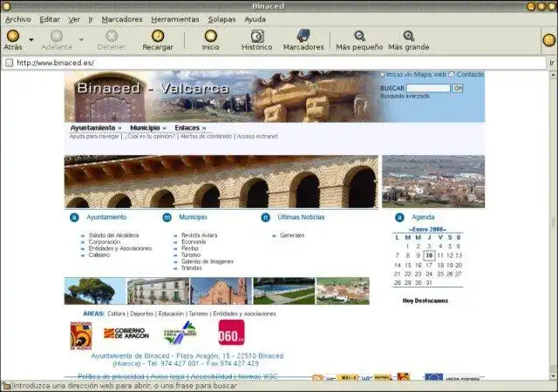Click the scrollbar up arrow
558x392 pixels.
(x=554, y=75)
